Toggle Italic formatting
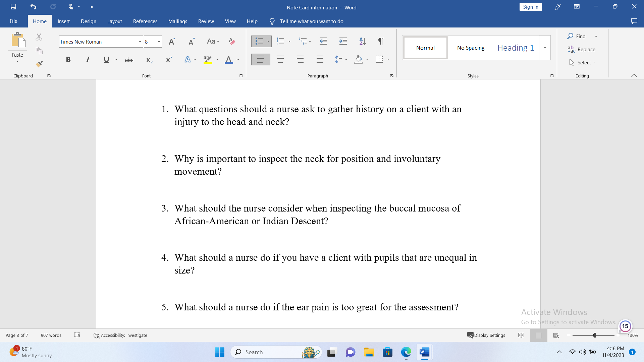Image resolution: width=644 pixels, height=362 pixels. (88, 60)
